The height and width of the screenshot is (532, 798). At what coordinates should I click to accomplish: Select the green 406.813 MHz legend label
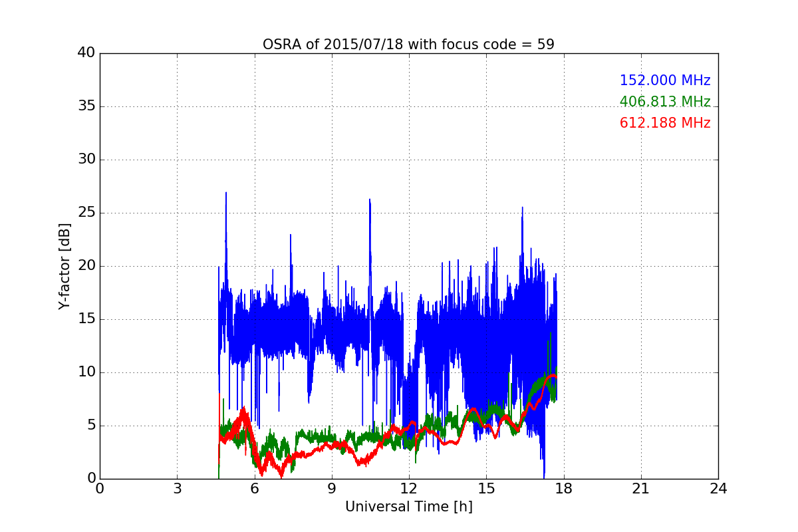click(x=665, y=102)
